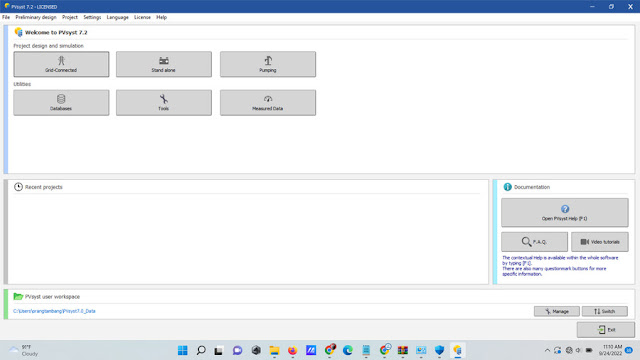
Task: Open the Measured Data utility
Action: click(268, 102)
